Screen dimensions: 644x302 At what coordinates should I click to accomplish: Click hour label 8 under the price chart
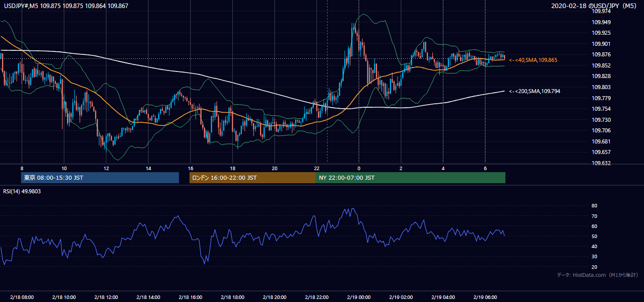pos(22,169)
